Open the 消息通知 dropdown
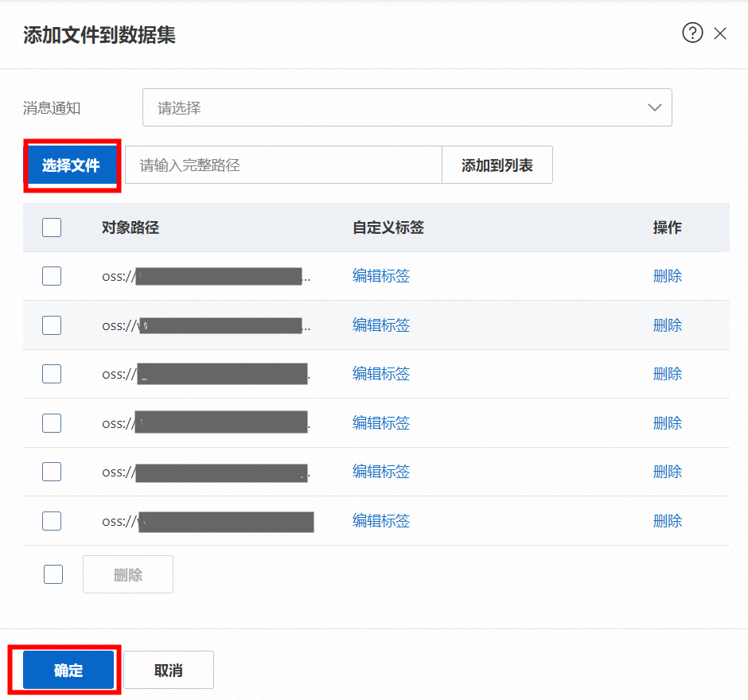748x700 pixels. 407,107
